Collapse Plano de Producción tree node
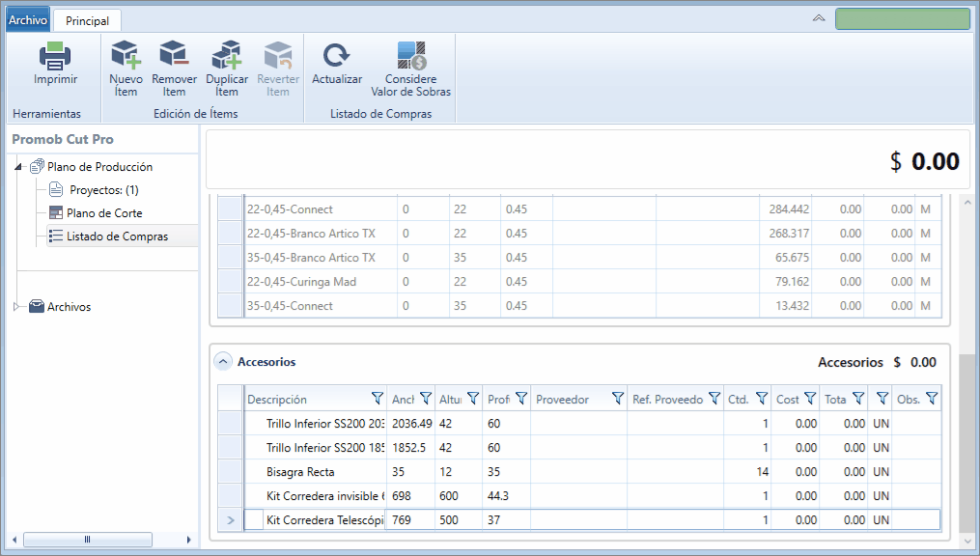Image resolution: width=980 pixels, height=556 pixels. pyautogui.click(x=18, y=167)
